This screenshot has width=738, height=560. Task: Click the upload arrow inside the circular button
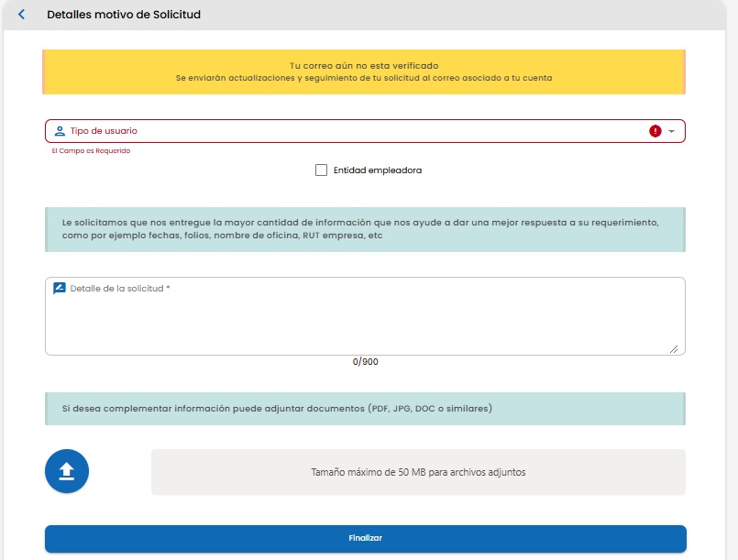66,470
